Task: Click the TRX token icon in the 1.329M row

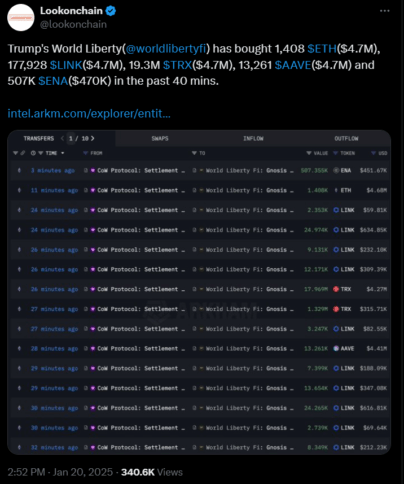Action: [x=336, y=309]
